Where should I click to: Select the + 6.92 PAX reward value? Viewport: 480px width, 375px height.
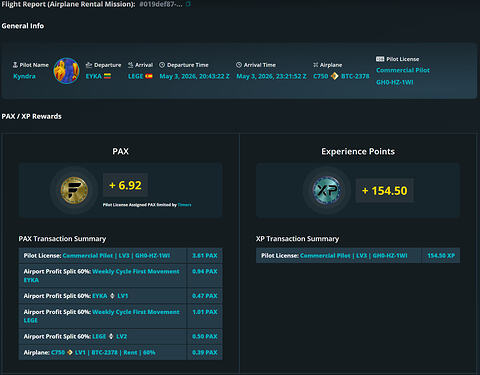click(125, 185)
